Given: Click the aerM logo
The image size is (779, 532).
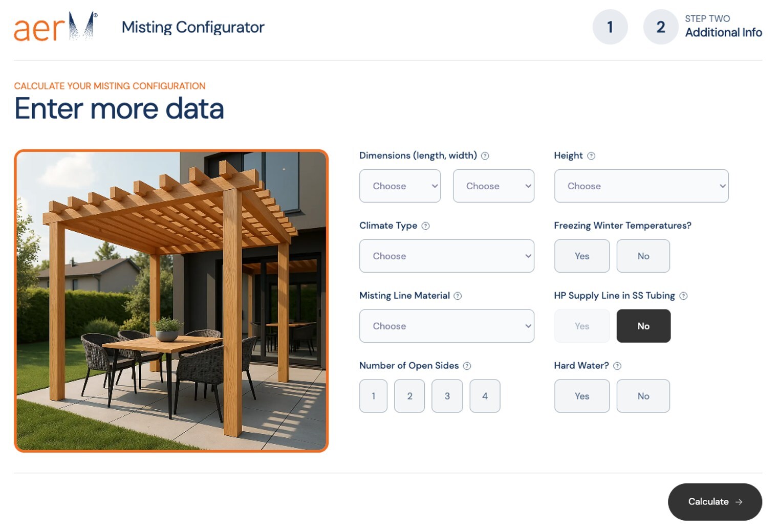Looking at the screenshot, I should (x=55, y=27).
